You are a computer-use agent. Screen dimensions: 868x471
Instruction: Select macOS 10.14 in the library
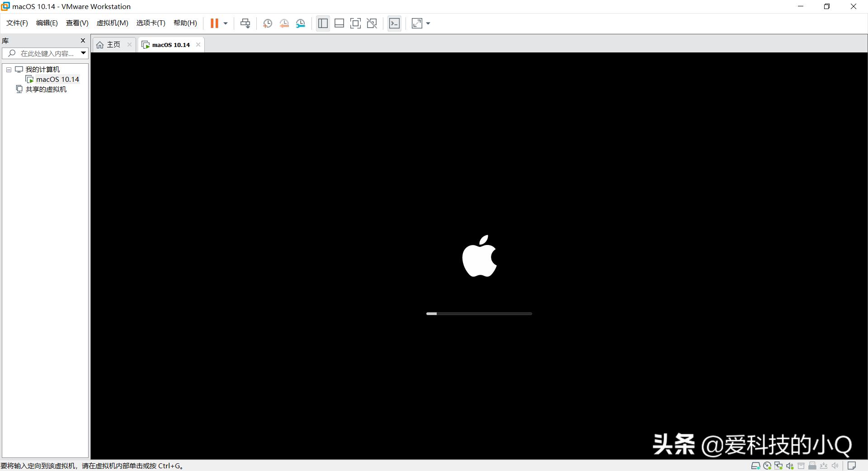[x=58, y=79]
